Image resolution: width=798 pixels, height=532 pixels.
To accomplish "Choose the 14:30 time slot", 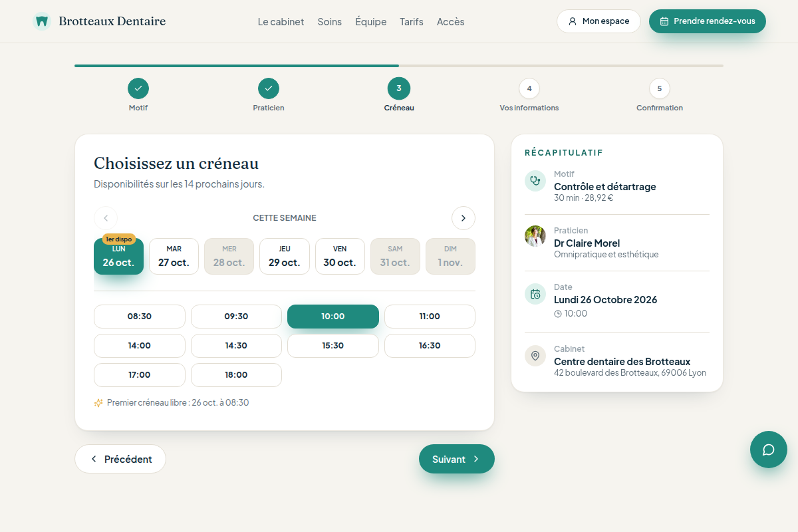I will [236, 346].
